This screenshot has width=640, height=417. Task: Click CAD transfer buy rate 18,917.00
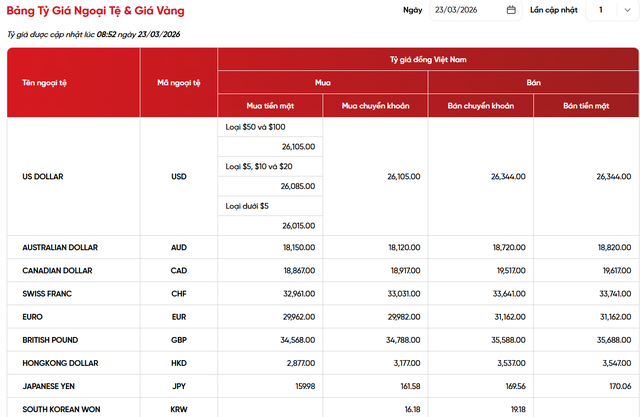406,271
